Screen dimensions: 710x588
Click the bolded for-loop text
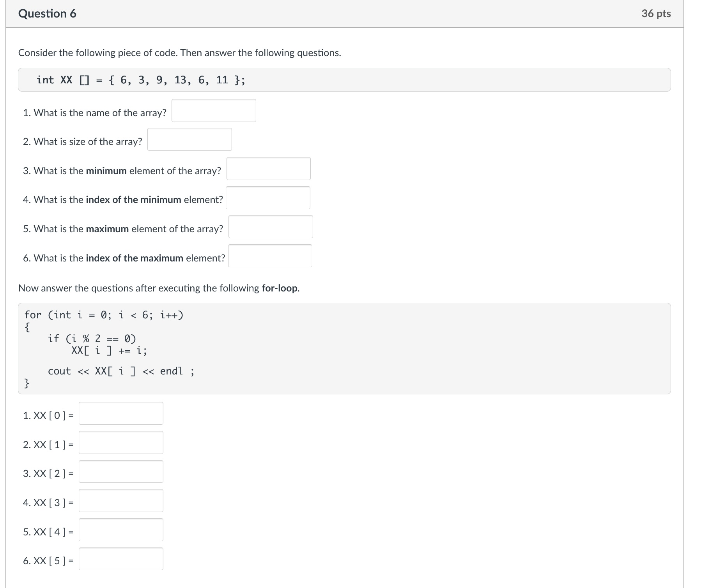[x=278, y=288]
